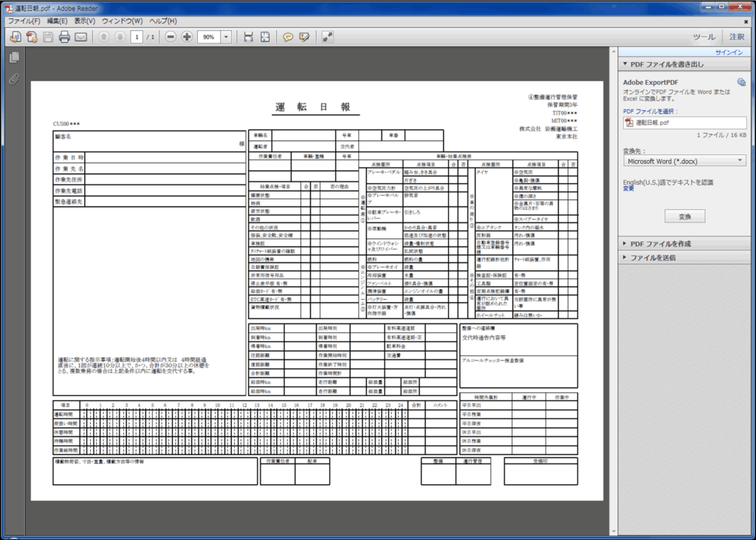Switch to read mode via the expand-arrows icon
This screenshot has width=756, height=540.
pos(327,37)
